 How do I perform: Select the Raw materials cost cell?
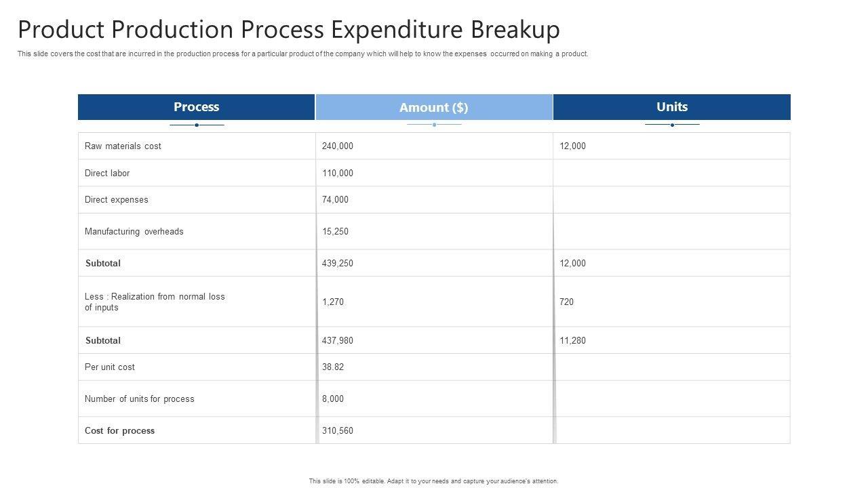click(123, 146)
